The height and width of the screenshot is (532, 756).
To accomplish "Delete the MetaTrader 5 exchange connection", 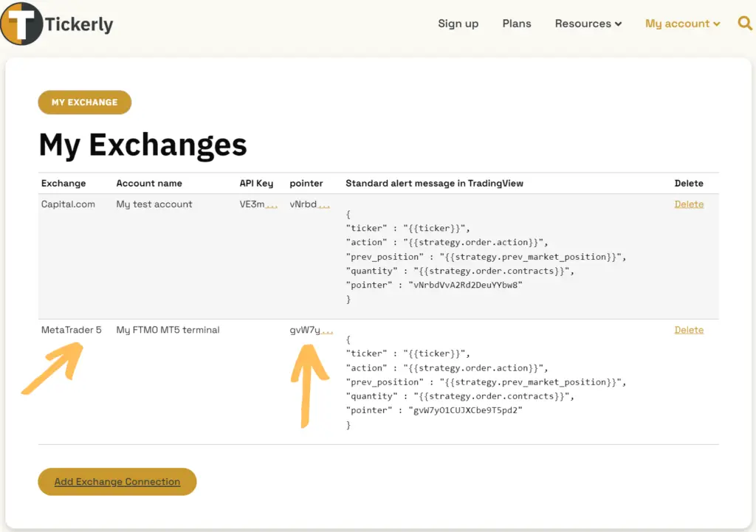I will (x=689, y=330).
